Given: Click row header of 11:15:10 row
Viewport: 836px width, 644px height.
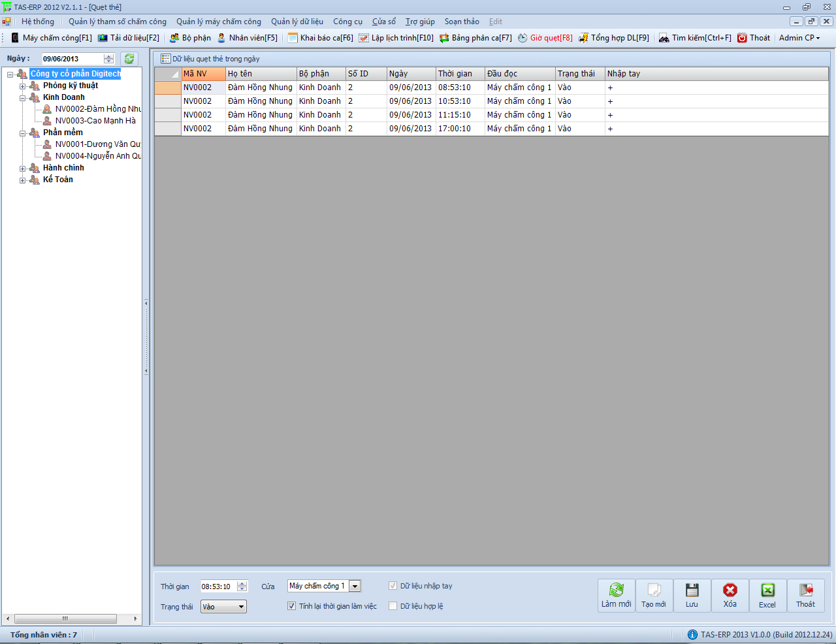Looking at the screenshot, I should click(168, 115).
